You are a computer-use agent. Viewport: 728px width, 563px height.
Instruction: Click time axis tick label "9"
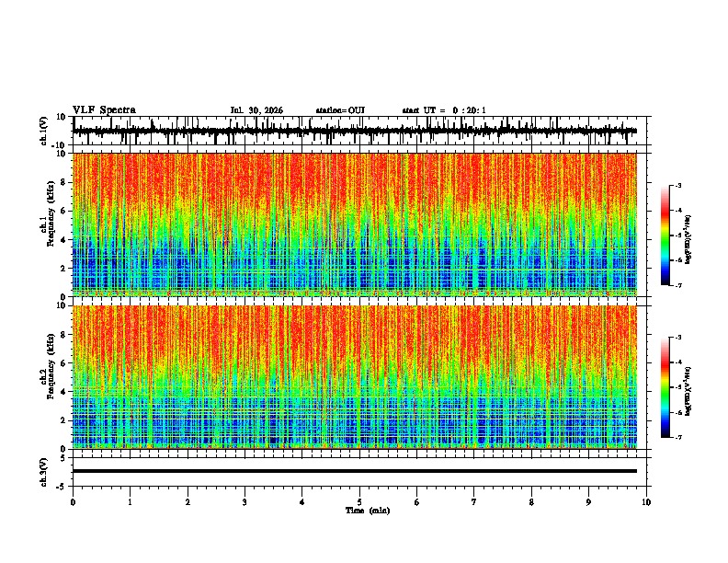(588, 502)
